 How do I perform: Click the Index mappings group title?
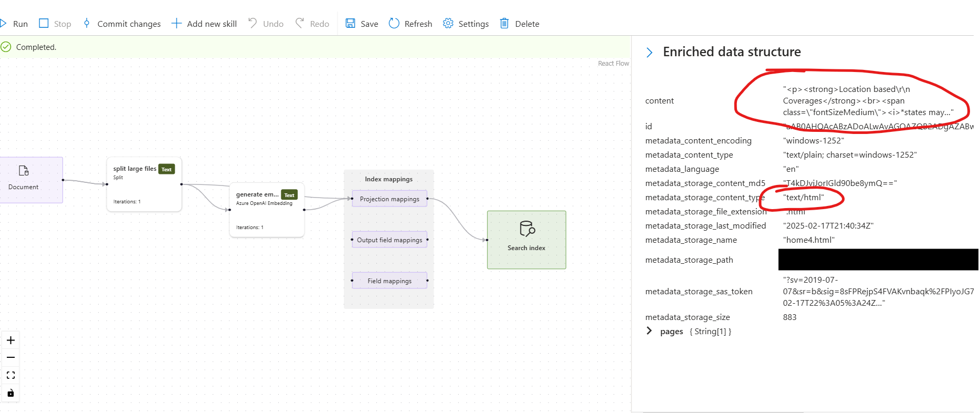pos(389,179)
